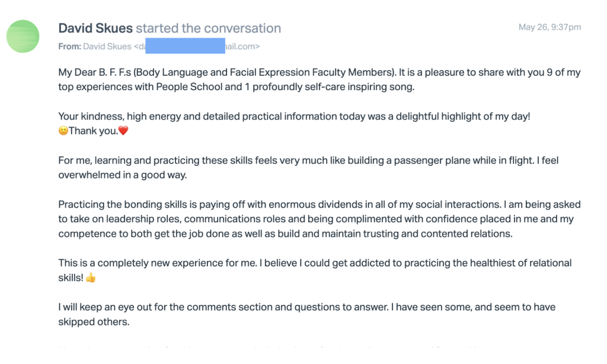Click the "Thank you." text
Screen dimensions: 607x364
pos(93,131)
